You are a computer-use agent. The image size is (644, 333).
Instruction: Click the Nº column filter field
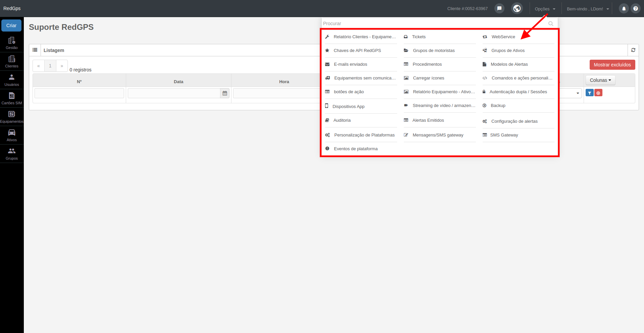tap(79, 93)
